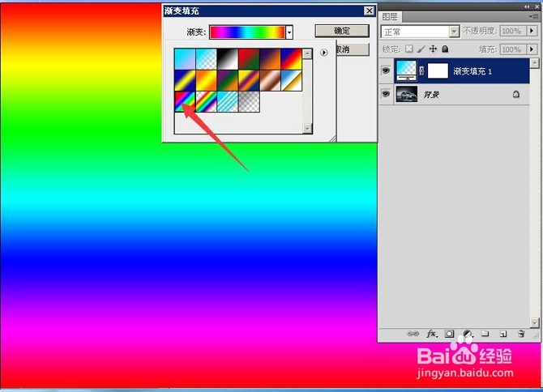Screen dimensions: 543x392
Task: Create a new layer icon
Action: (503, 334)
